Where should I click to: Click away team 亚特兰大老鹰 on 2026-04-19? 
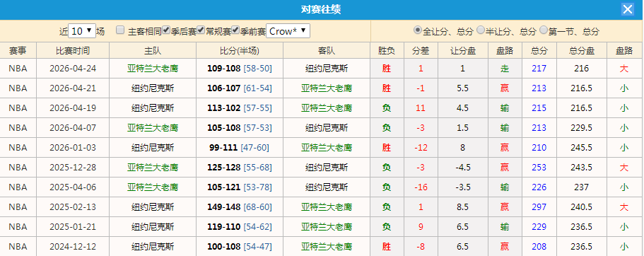pos(327,108)
